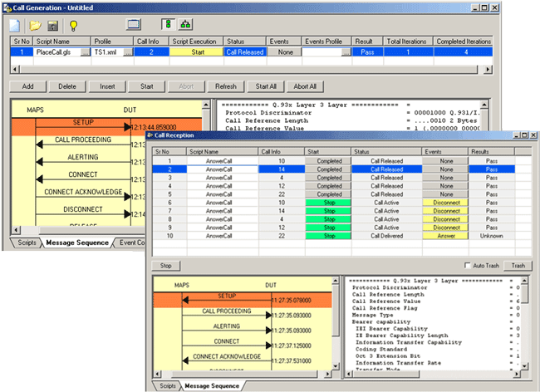
Task: Click Call Info 14 cell in row 2
Action: tap(282, 169)
